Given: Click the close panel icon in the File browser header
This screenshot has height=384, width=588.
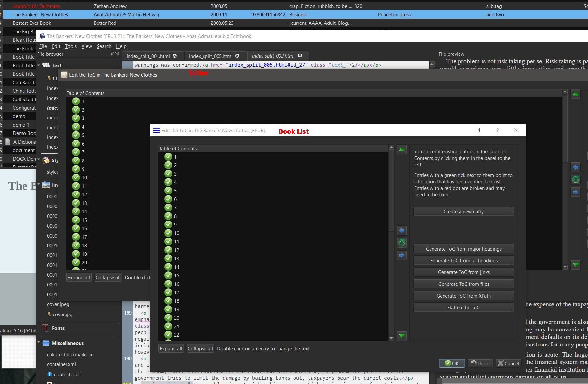Looking at the screenshot, I should coord(117,54).
